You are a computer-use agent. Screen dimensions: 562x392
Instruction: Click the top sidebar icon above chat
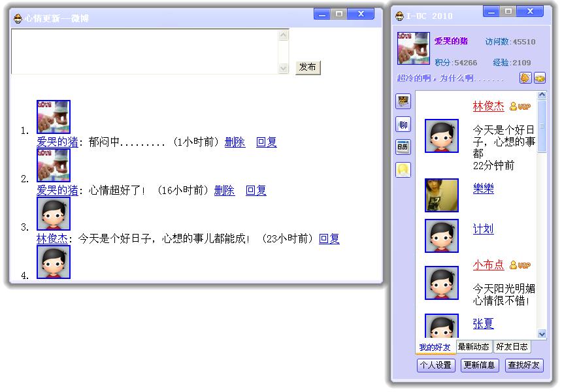[403, 101]
